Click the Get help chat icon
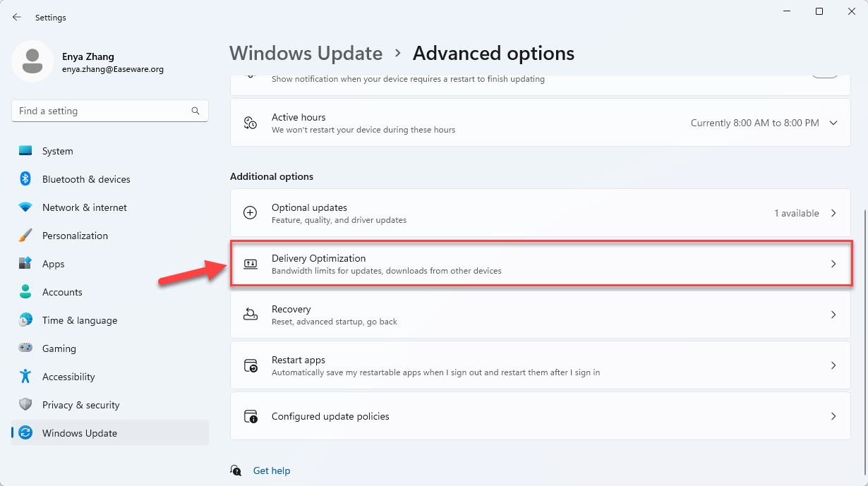This screenshot has height=486, width=868. pos(236,470)
